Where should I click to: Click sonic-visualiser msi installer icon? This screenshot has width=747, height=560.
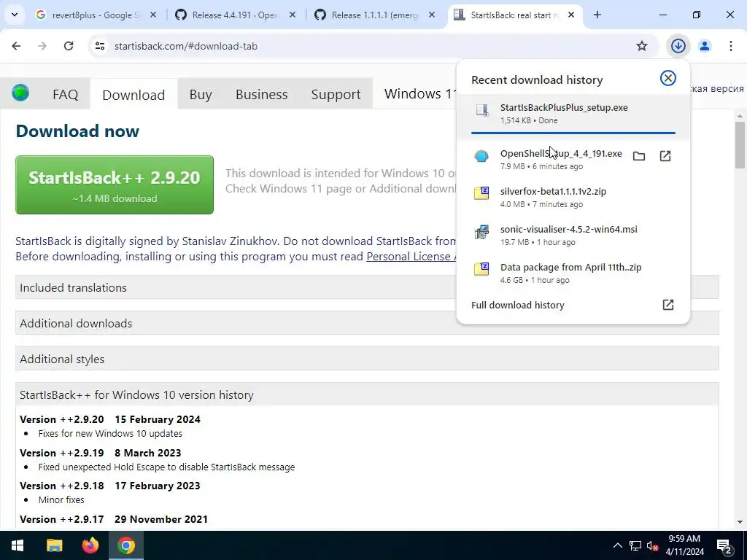tap(481, 231)
